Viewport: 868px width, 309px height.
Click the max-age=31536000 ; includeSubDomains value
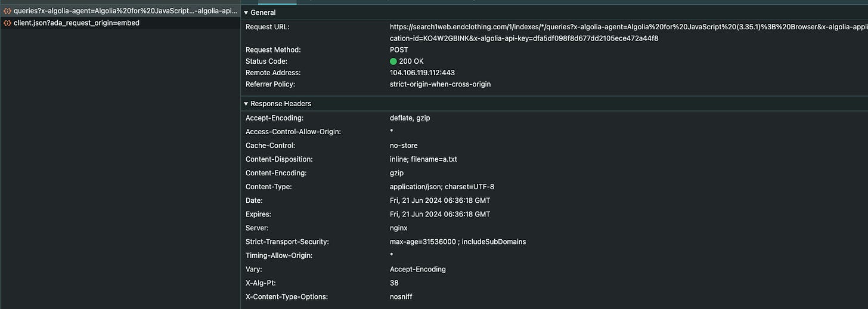click(x=458, y=242)
